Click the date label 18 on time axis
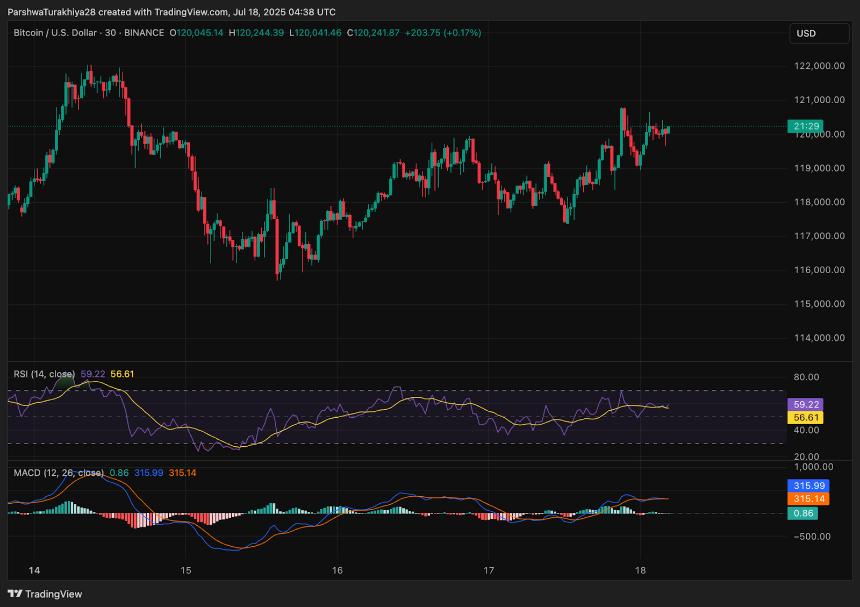860x607 pixels. 640,571
